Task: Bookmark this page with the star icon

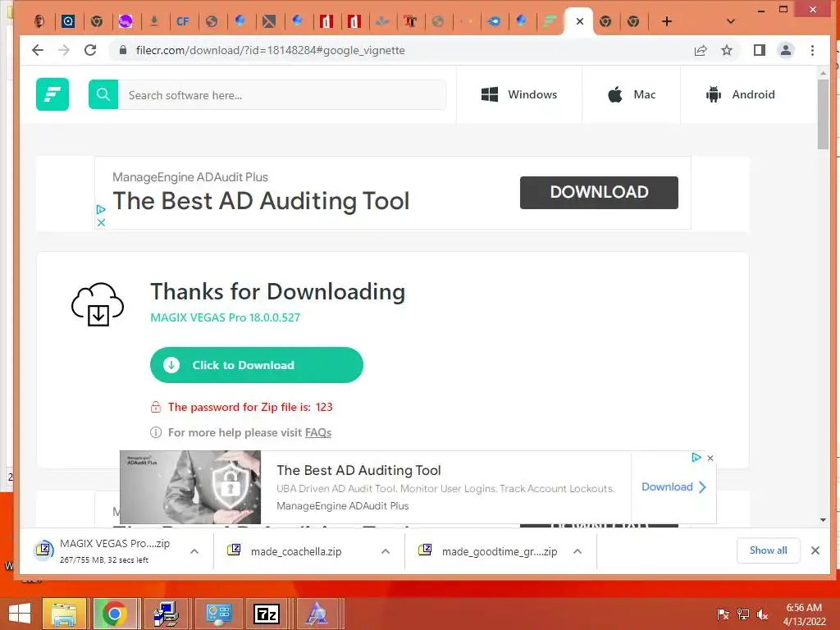Action: coord(727,50)
